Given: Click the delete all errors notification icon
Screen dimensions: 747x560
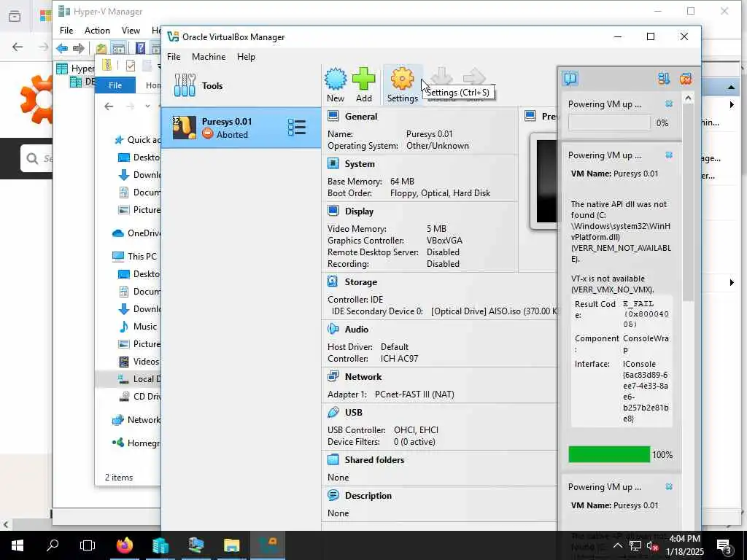Looking at the screenshot, I should (x=686, y=79).
